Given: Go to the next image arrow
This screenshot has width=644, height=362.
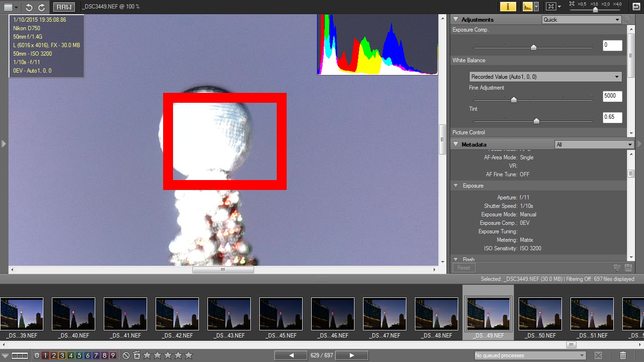Looking at the screenshot, I should 352,355.
